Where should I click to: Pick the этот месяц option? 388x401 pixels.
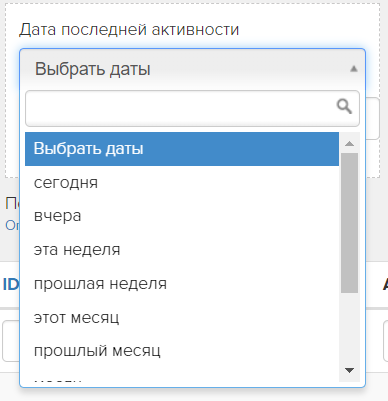[x=182, y=317]
